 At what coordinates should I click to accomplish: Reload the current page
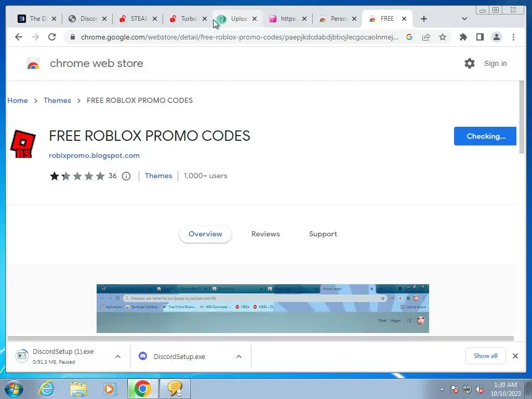point(52,37)
